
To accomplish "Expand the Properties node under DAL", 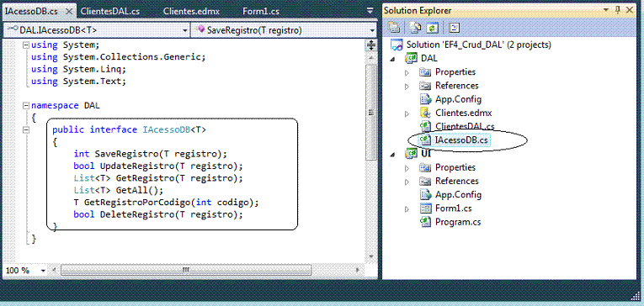I will 407,72.
